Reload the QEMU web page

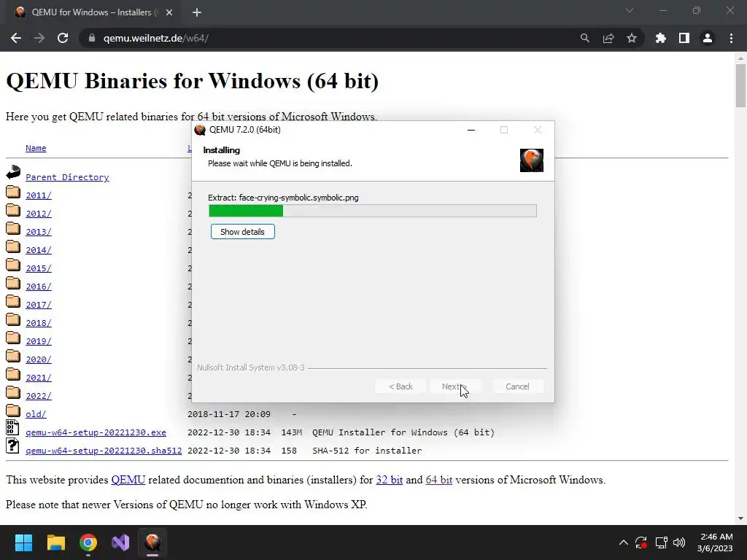tap(63, 38)
